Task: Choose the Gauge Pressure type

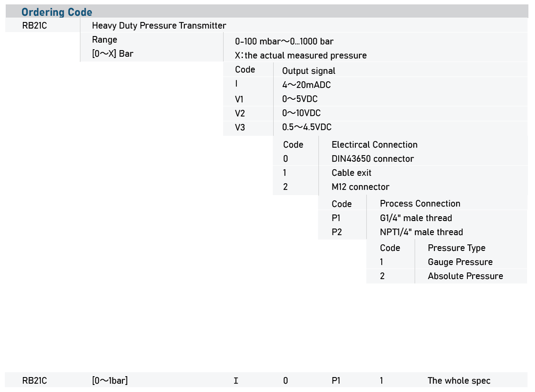Action: 460,262
